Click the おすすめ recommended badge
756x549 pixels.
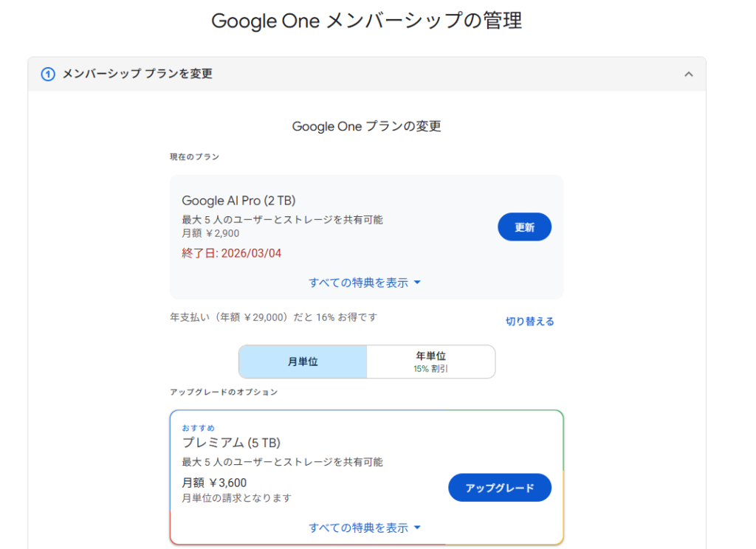(x=199, y=428)
